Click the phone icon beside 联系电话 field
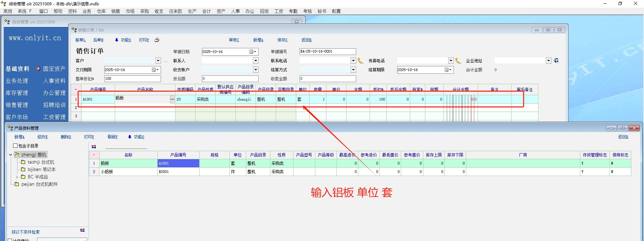The height and width of the screenshot is (241, 644). click(361, 61)
